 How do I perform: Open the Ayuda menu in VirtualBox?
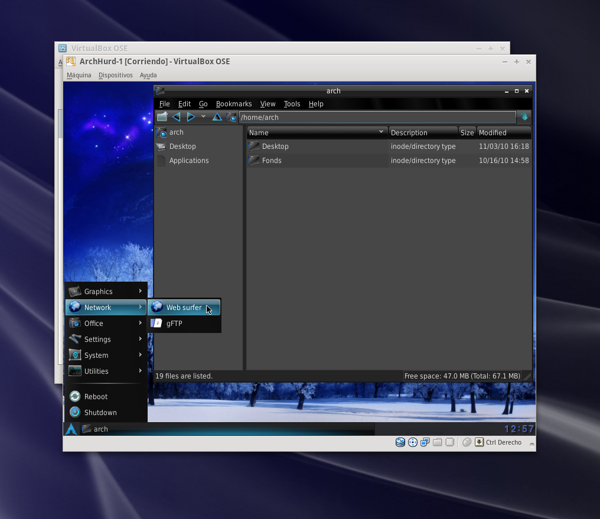[148, 75]
